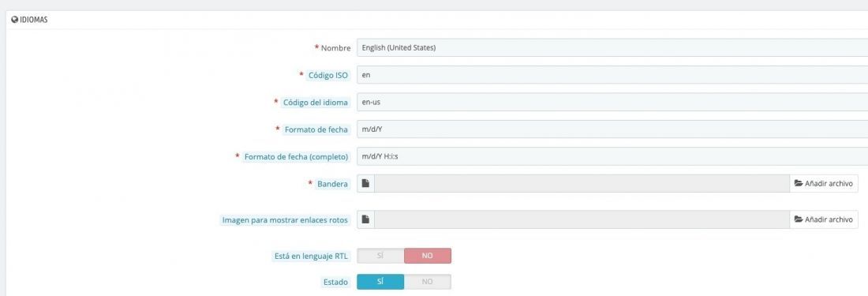Disable Estado with NO

pos(428,282)
